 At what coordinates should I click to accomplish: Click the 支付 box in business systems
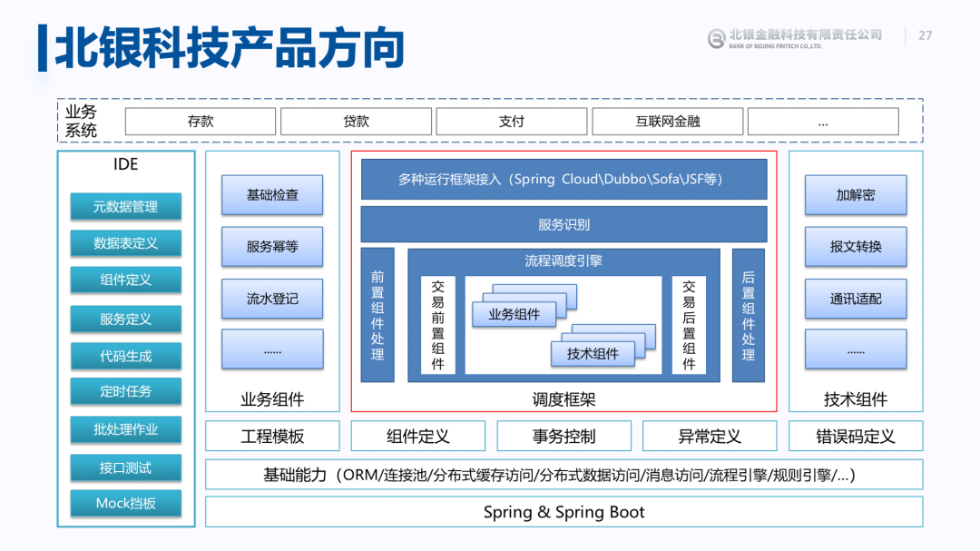(511, 122)
